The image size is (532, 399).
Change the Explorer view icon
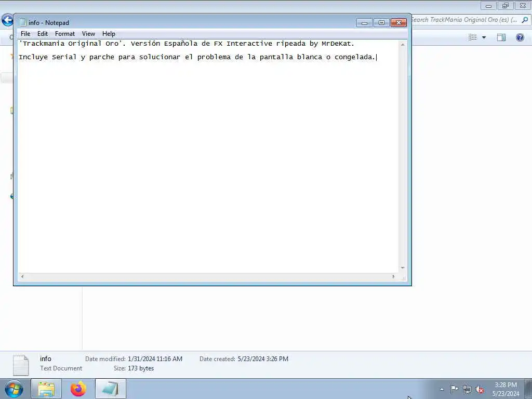pos(473,37)
